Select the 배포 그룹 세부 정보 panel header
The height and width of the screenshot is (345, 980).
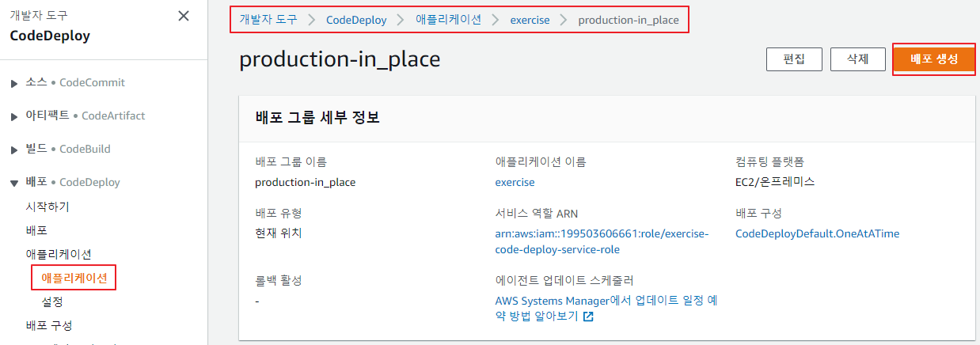tap(317, 118)
